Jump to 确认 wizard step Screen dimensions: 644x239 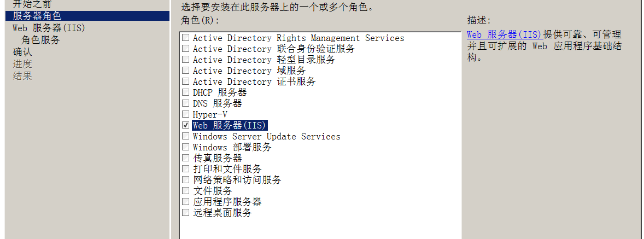pyautogui.click(x=22, y=52)
